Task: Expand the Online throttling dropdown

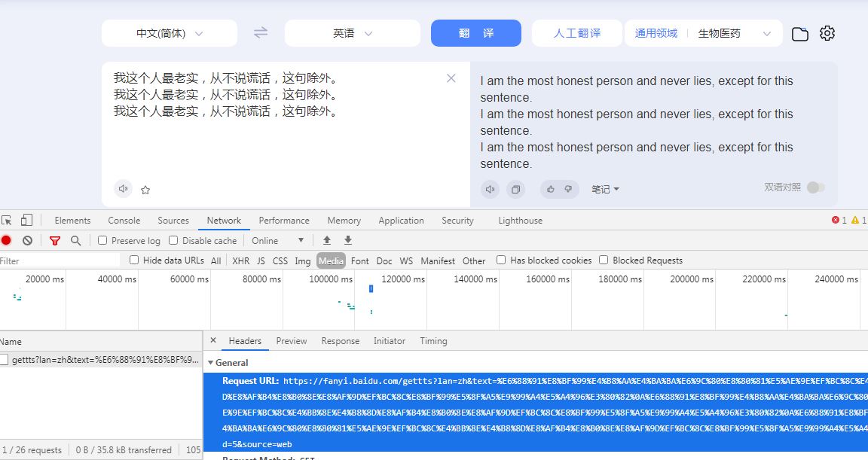Action: 278,241
